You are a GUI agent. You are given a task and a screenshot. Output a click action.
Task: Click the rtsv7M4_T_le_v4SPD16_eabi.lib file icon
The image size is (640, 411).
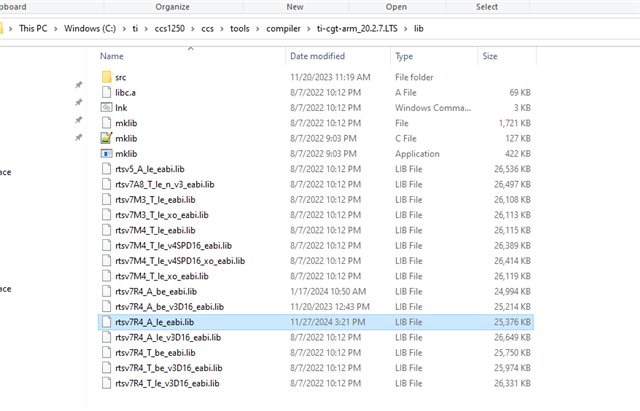[x=107, y=246]
